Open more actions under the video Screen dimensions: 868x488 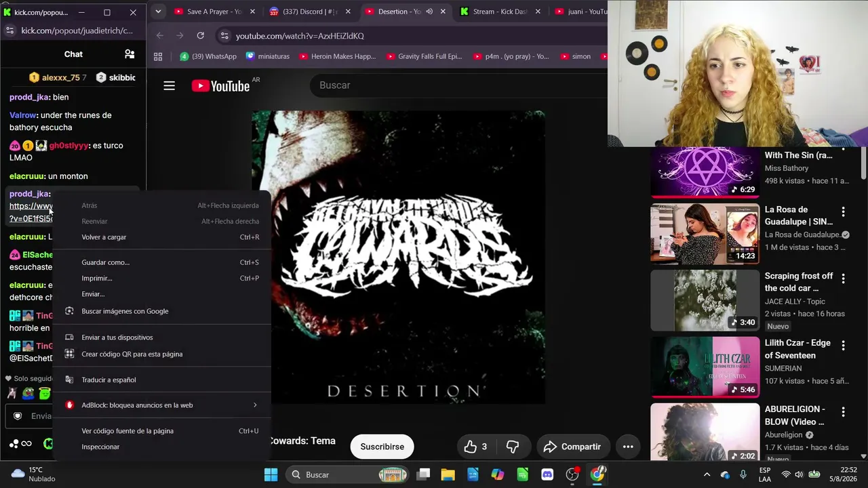(628, 447)
